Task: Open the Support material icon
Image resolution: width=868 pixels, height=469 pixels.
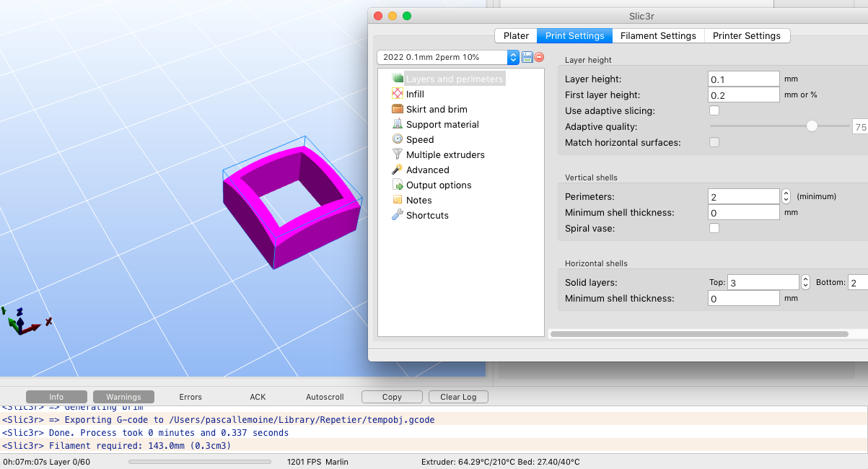Action: pyautogui.click(x=398, y=124)
